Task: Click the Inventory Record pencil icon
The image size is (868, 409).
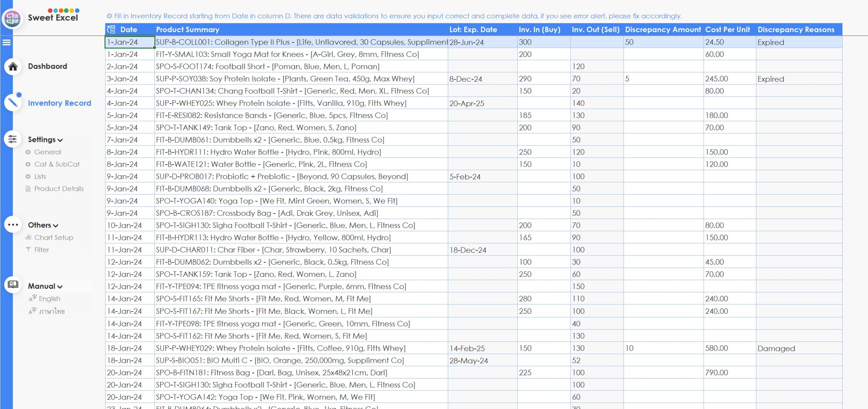Action: click(13, 102)
